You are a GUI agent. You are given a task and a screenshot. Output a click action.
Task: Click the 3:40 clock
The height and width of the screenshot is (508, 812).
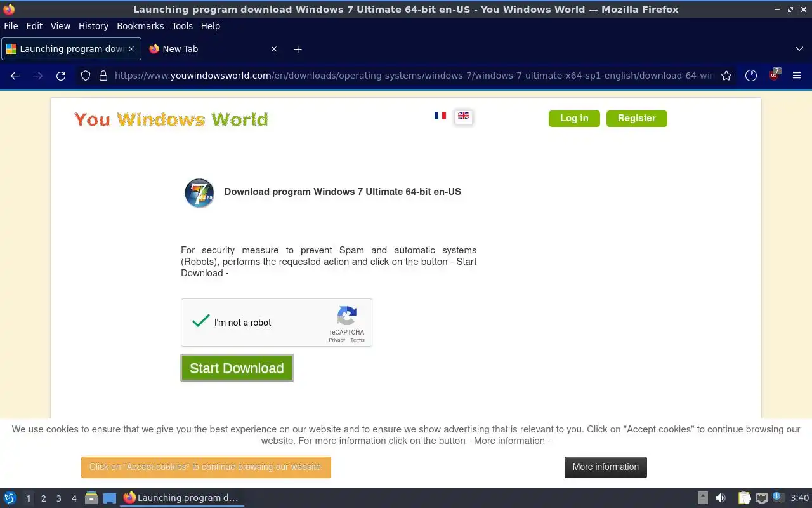click(800, 498)
